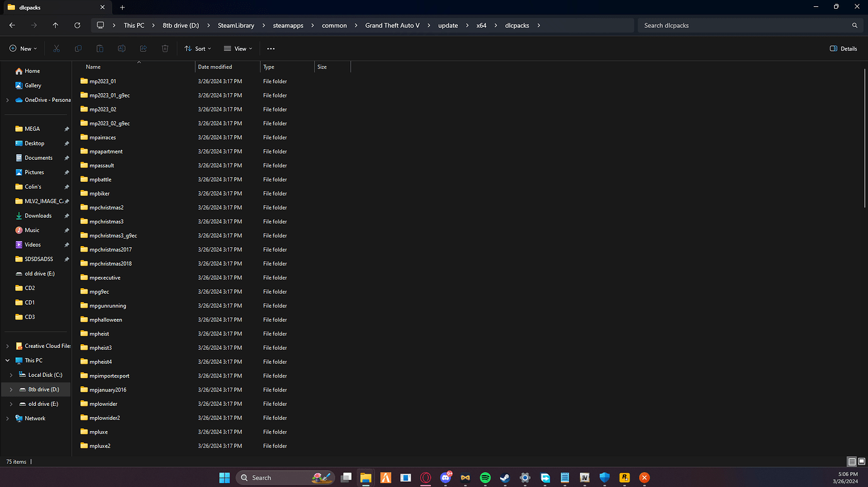Open the Sort dropdown menu
This screenshot has width=868, height=487.
(198, 48)
